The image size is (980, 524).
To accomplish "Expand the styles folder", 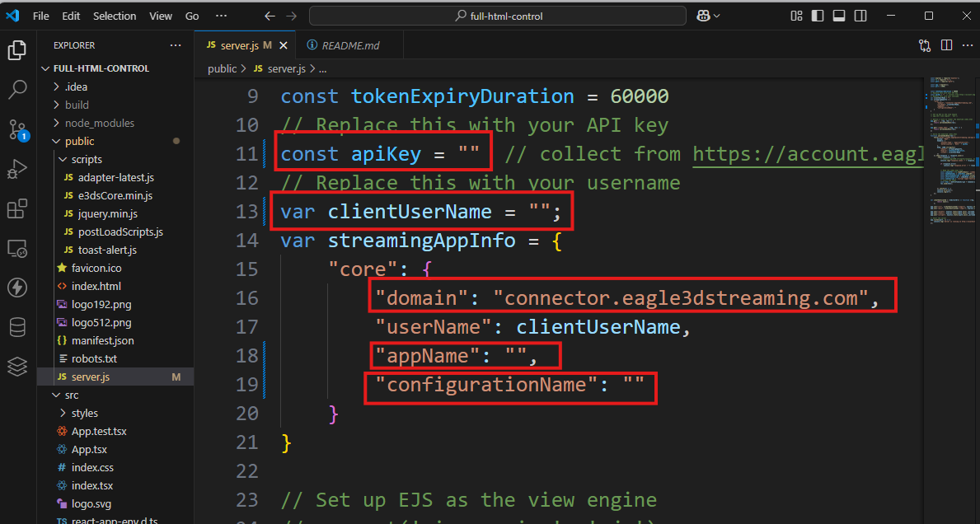I will pos(115,414).
